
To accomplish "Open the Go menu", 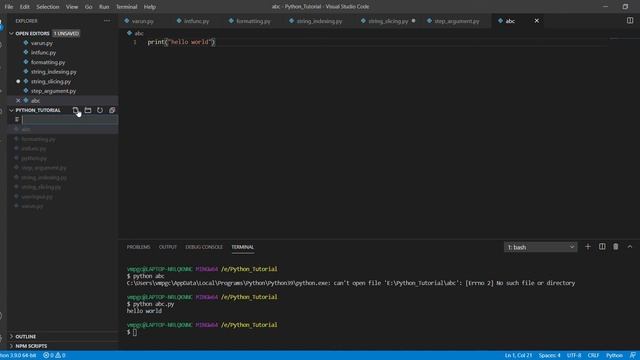I will [89, 7].
